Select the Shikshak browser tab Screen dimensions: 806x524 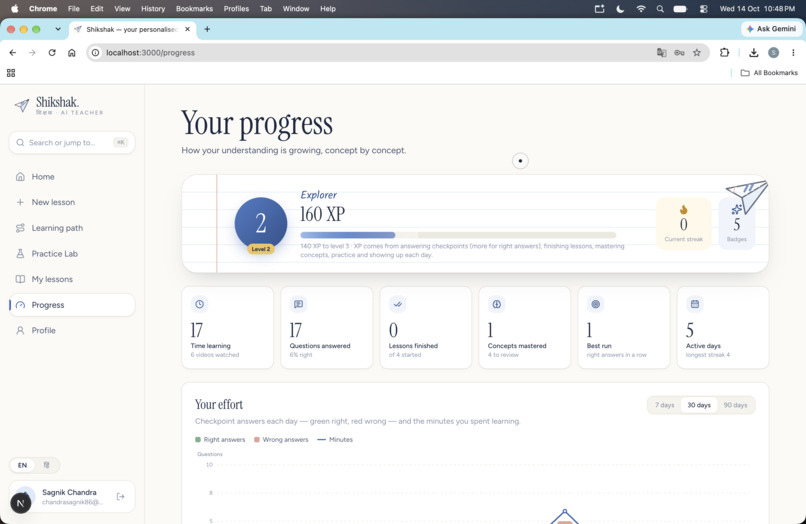pyautogui.click(x=132, y=29)
